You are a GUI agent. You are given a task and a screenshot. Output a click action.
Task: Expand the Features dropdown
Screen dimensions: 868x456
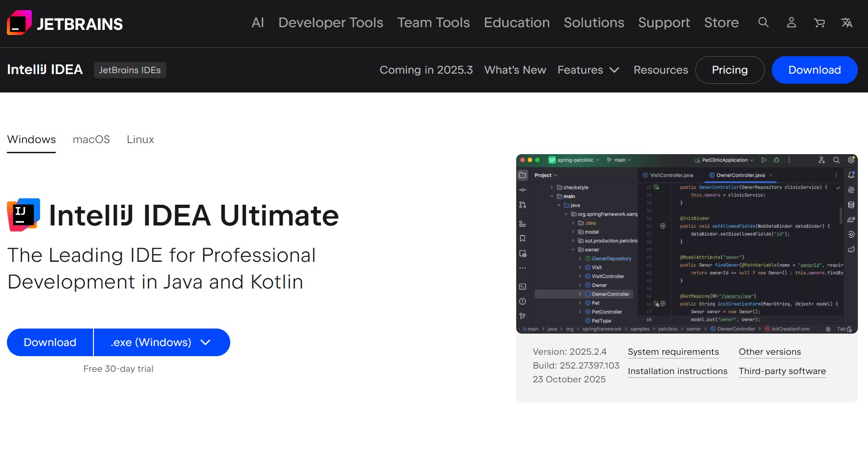588,70
